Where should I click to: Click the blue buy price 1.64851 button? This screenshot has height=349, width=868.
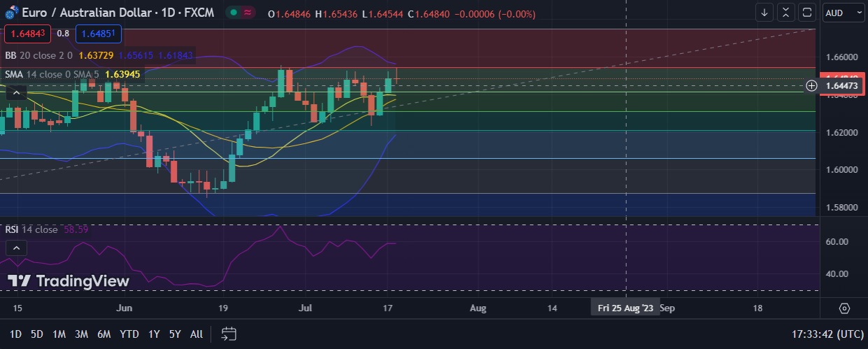pos(100,34)
